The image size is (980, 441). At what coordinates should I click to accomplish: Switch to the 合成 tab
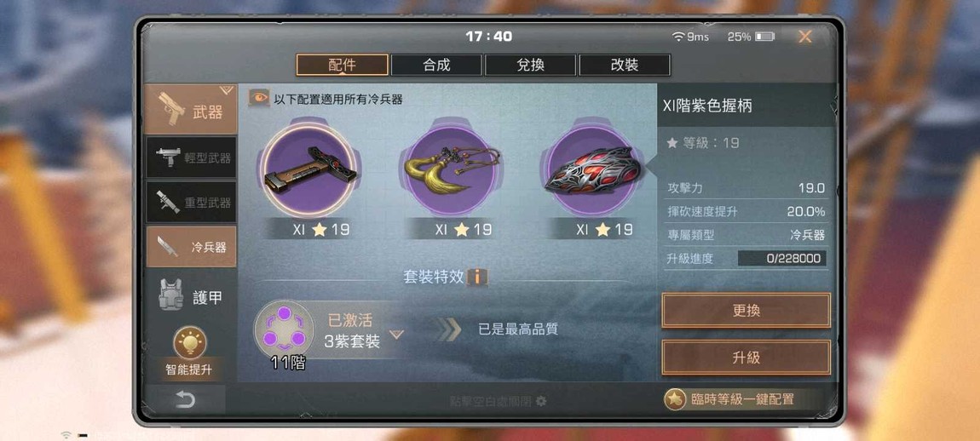tap(436, 65)
